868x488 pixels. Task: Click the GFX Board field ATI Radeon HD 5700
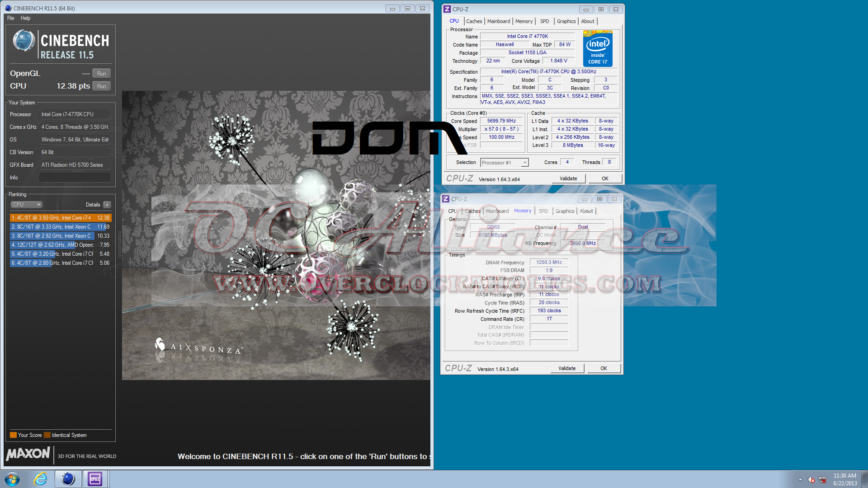(75, 165)
